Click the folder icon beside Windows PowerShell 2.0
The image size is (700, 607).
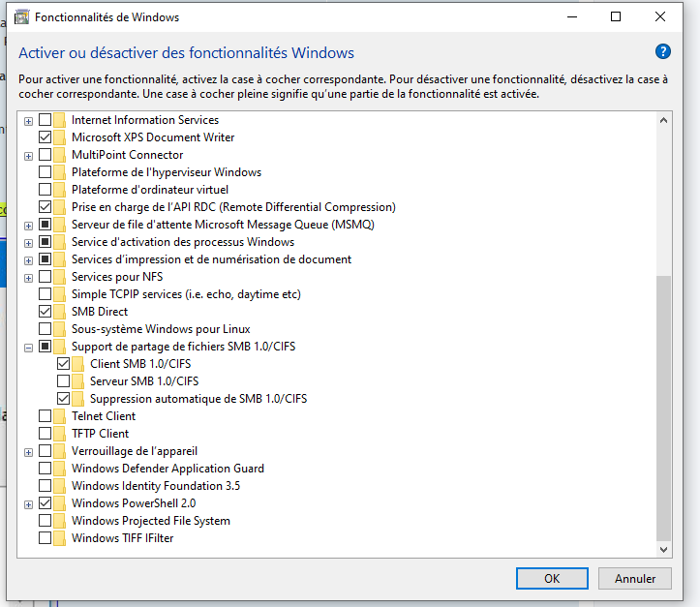(x=59, y=503)
